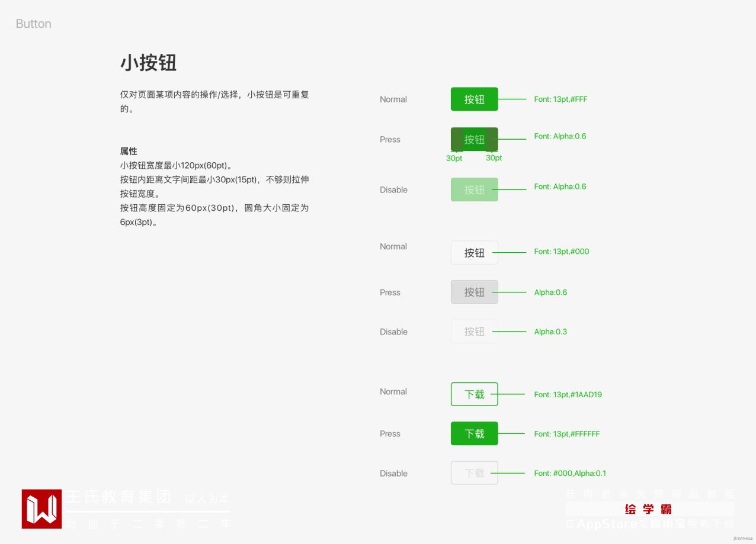756x544 pixels.
Task: Click 'Normal' label beside white 按钮 button
Action: (x=393, y=247)
